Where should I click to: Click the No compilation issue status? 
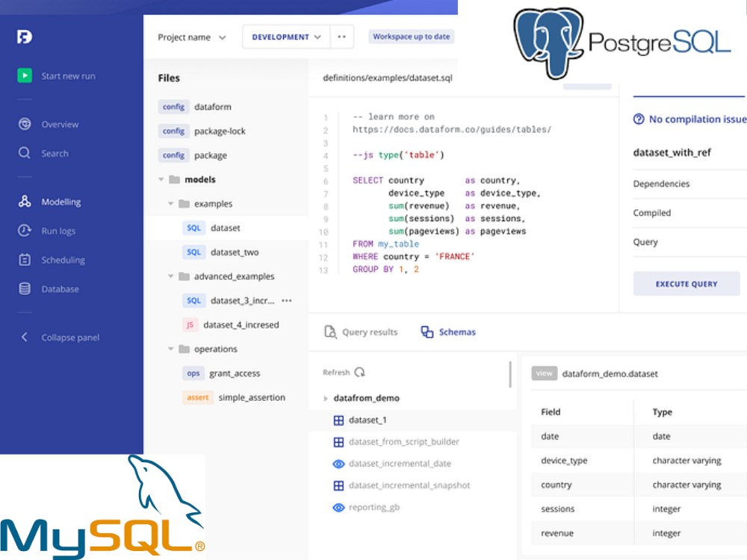[689, 119]
